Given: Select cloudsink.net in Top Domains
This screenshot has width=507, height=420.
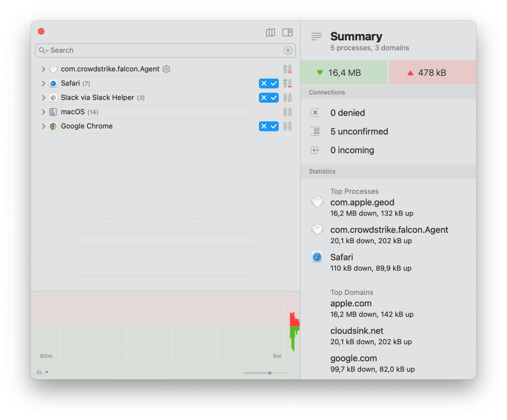Looking at the screenshot, I should (x=356, y=331).
